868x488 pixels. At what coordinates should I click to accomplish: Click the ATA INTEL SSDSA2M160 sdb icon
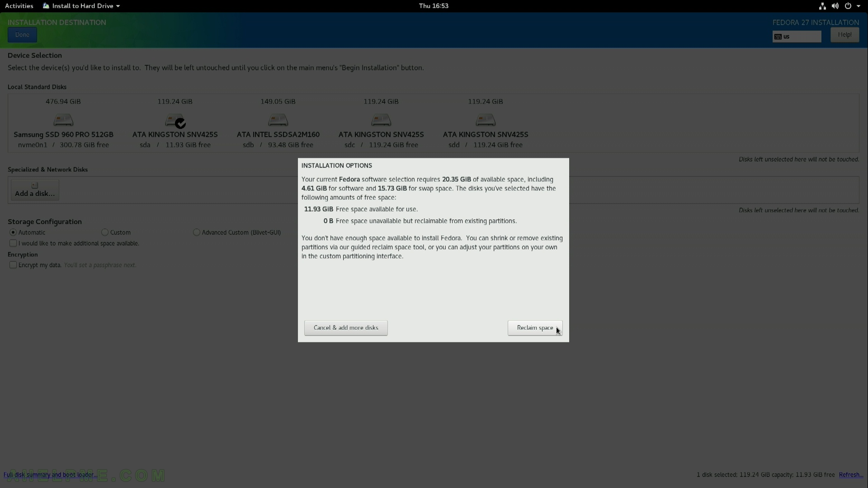tap(278, 119)
